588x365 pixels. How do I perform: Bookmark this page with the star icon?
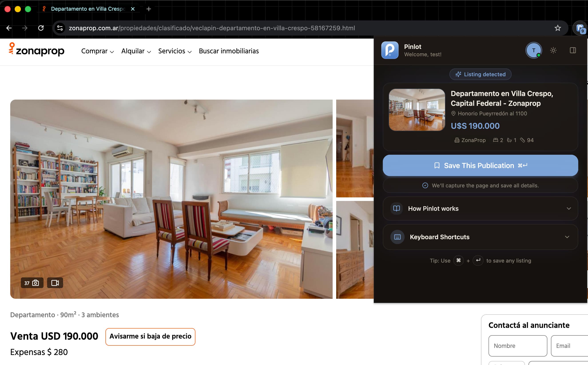558,28
